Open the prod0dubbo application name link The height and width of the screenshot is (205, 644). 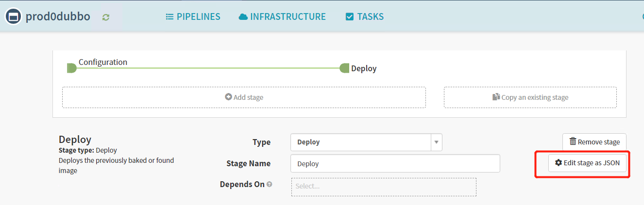click(x=58, y=16)
